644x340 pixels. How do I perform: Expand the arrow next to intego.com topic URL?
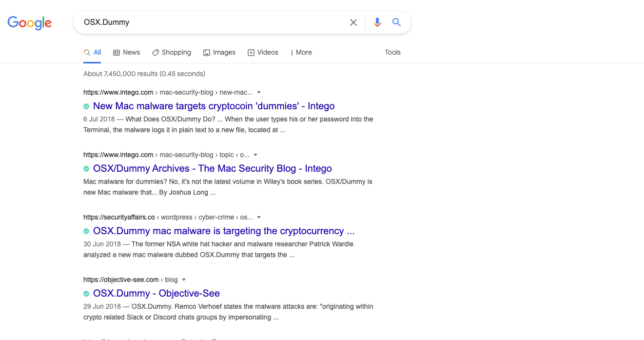[x=255, y=155]
